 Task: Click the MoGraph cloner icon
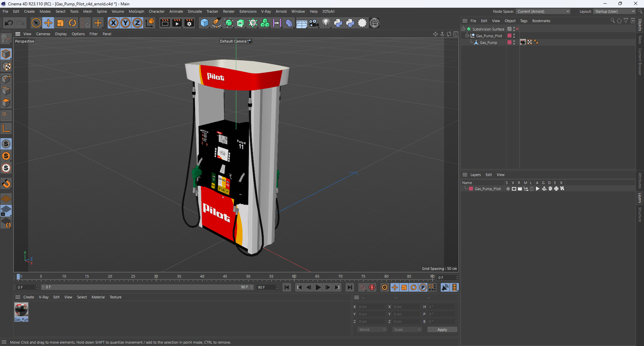265,23
